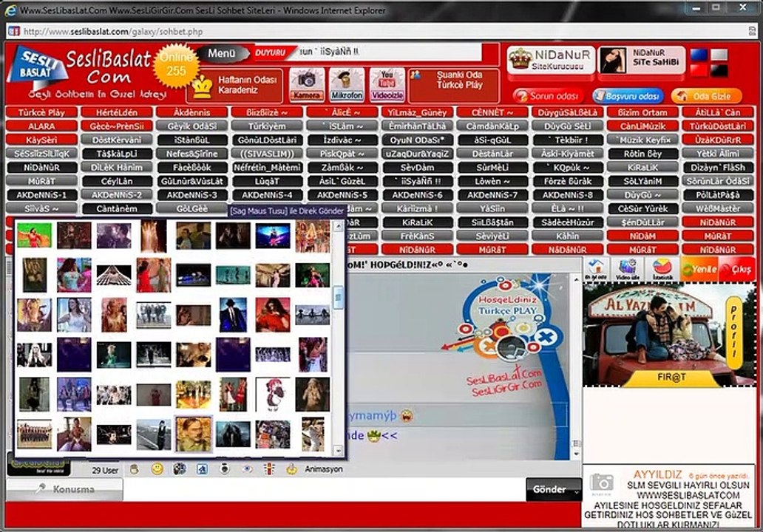763x532 pixels.
Task: Select the blue theme color swatch
Action: (699, 55)
